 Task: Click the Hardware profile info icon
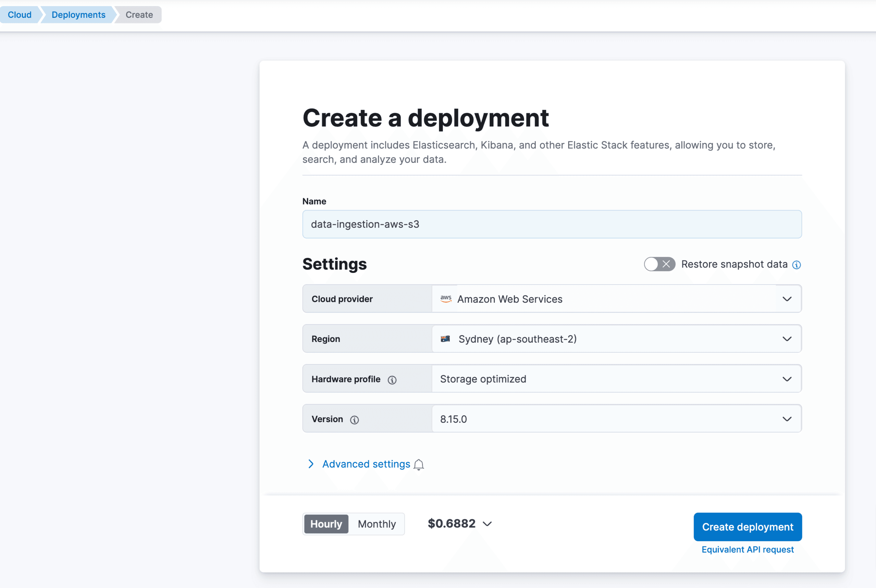click(x=392, y=379)
